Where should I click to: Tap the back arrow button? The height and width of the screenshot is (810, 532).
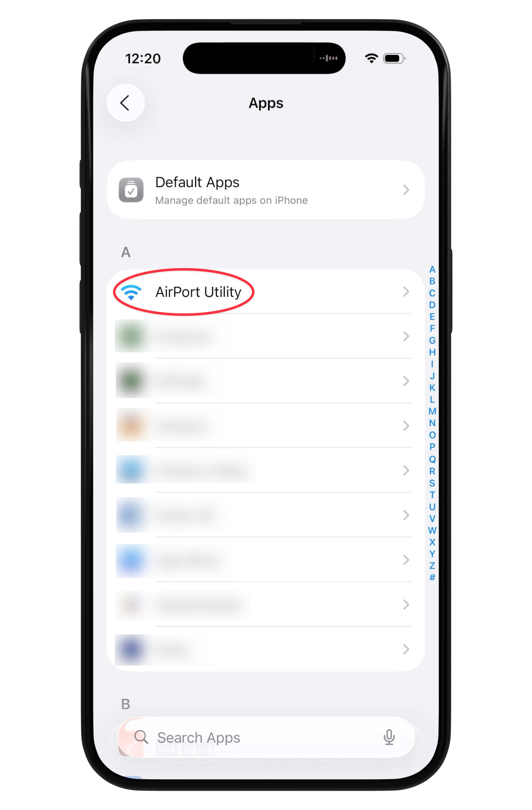(x=125, y=103)
